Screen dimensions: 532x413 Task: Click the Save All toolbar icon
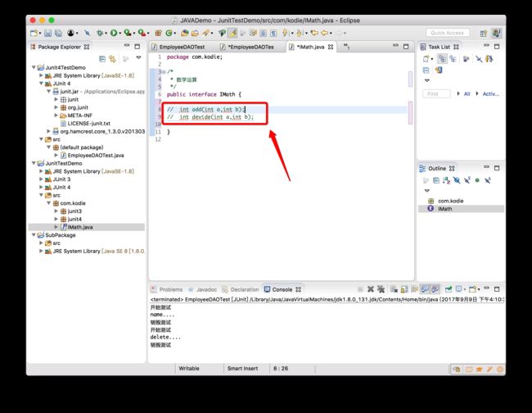click(x=58, y=33)
